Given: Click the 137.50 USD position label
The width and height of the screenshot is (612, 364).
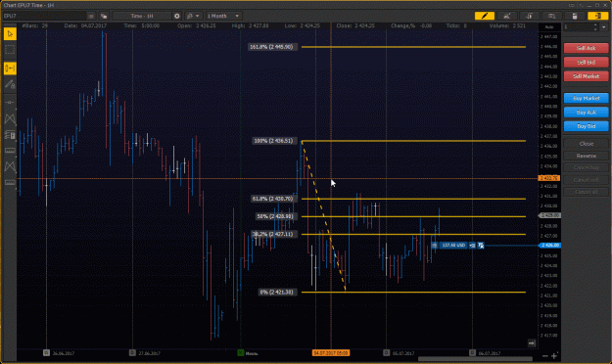Looking at the screenshot, I should tap(453, 246).
